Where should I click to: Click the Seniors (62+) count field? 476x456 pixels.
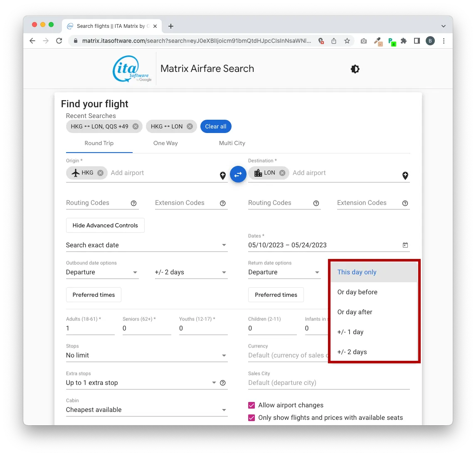tap(147, 328)
